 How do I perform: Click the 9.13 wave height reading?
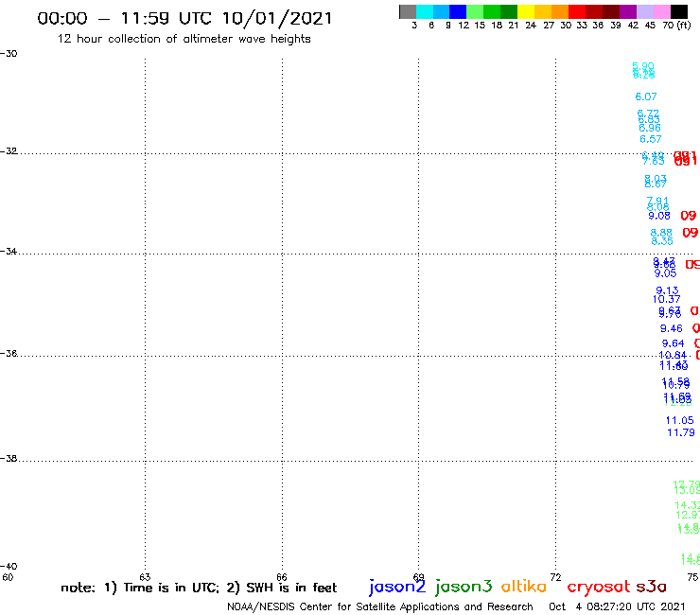667,290
